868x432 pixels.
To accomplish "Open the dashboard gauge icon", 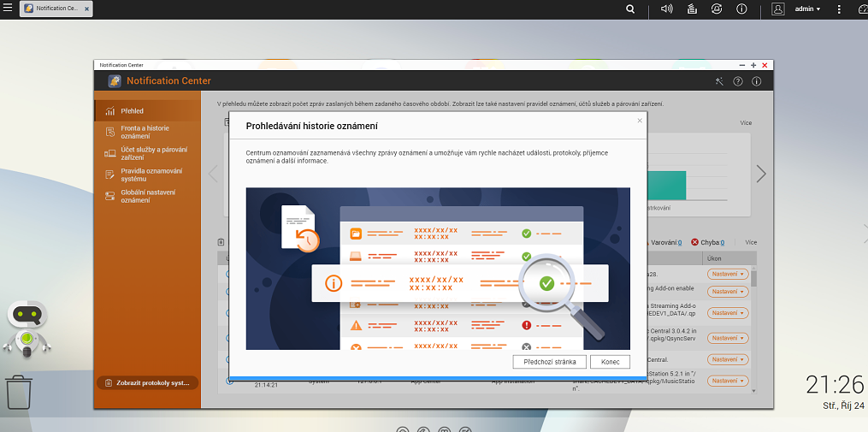I will [861, 9].
